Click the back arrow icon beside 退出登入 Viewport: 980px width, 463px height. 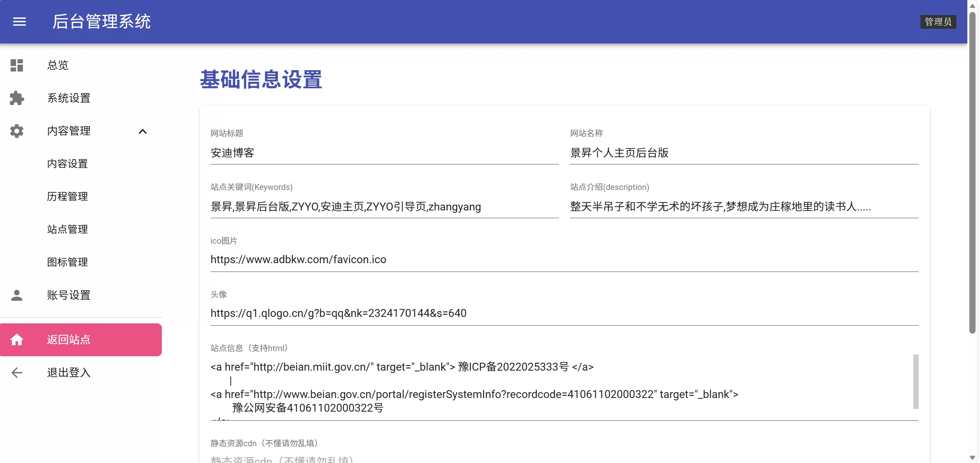click(17, 372)
